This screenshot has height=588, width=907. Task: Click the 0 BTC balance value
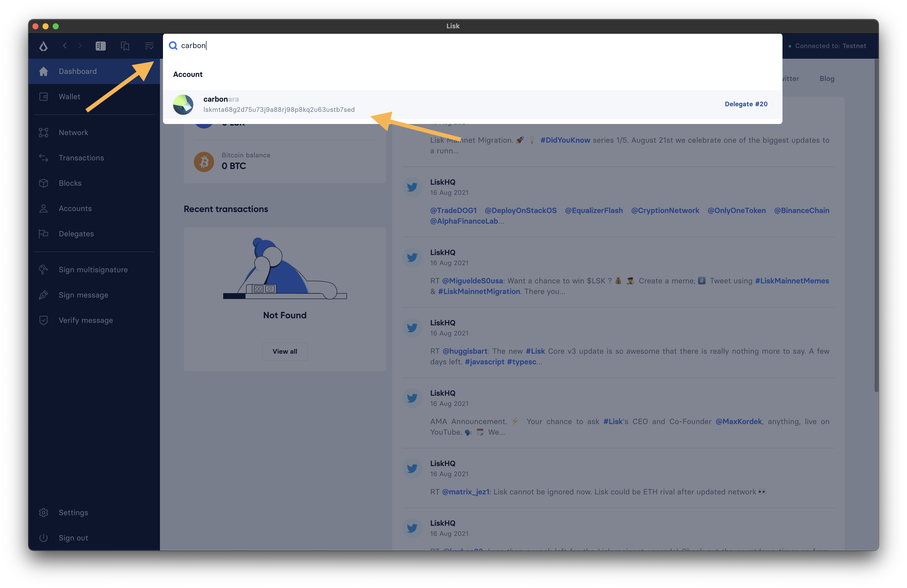pyautogui.click(x=234, y=166)
